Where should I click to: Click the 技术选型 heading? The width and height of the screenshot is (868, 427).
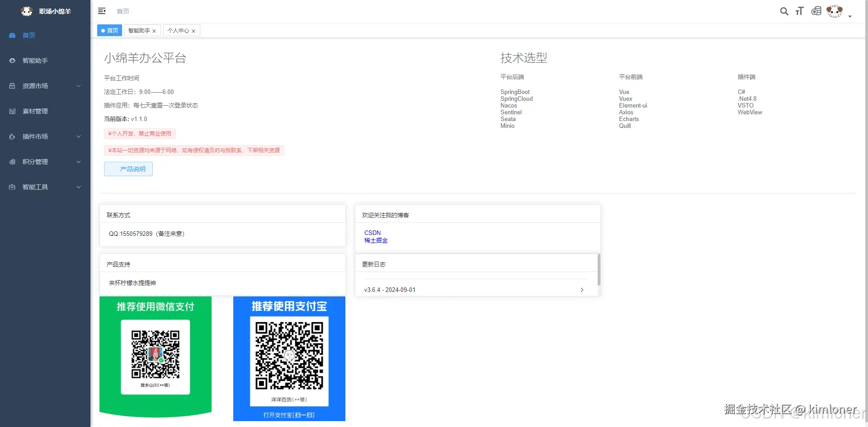(x=524, y=58)
